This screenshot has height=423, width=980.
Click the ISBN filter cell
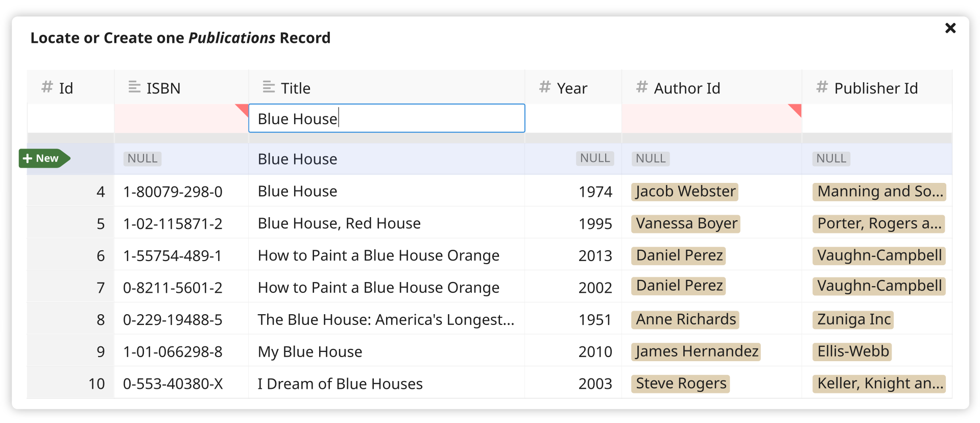coord(181,119)
